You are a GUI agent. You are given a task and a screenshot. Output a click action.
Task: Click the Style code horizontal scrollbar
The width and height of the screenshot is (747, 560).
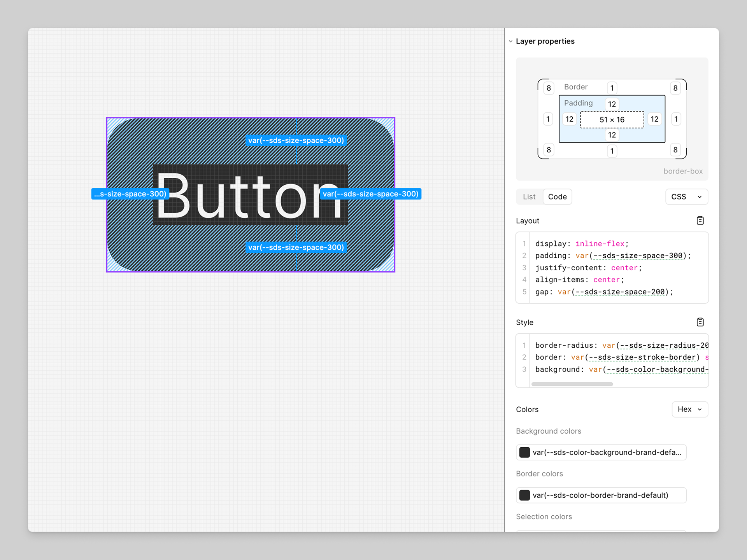(572, 384)
